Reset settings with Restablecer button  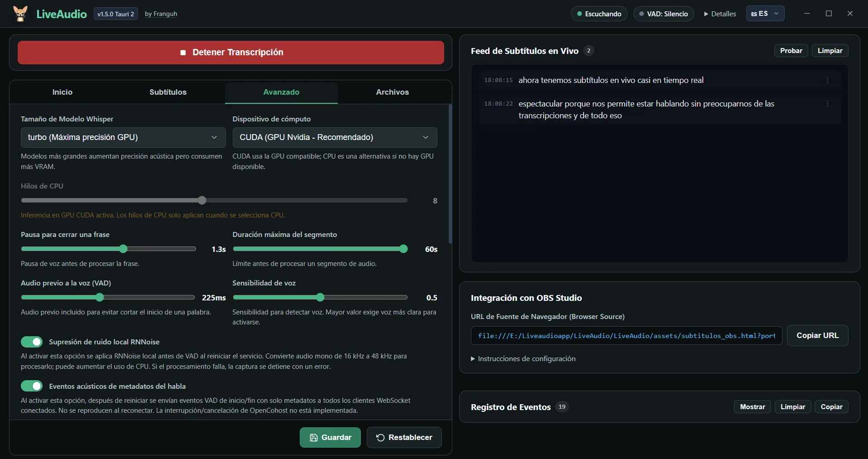(x=404, y=438)
